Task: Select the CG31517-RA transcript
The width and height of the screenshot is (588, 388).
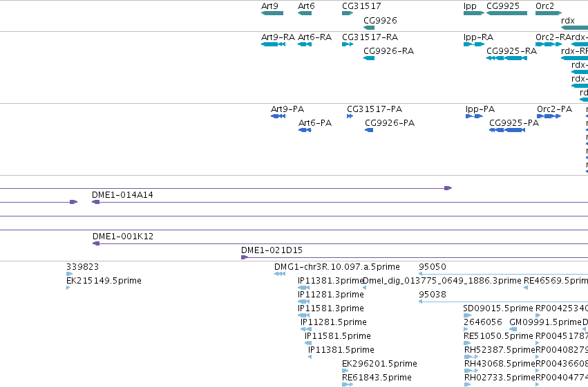Action: click(x=348, y=44)
